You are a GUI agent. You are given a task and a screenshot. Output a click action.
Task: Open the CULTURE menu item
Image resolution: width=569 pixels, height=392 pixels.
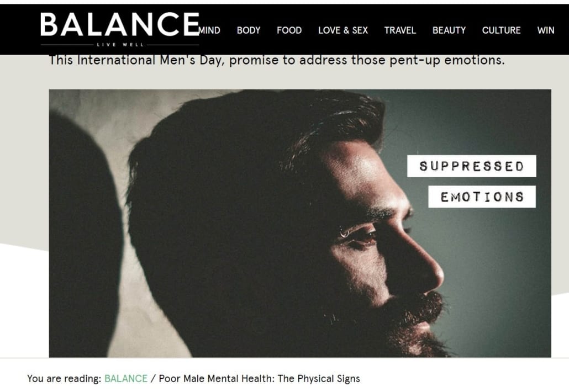(501, 30)
